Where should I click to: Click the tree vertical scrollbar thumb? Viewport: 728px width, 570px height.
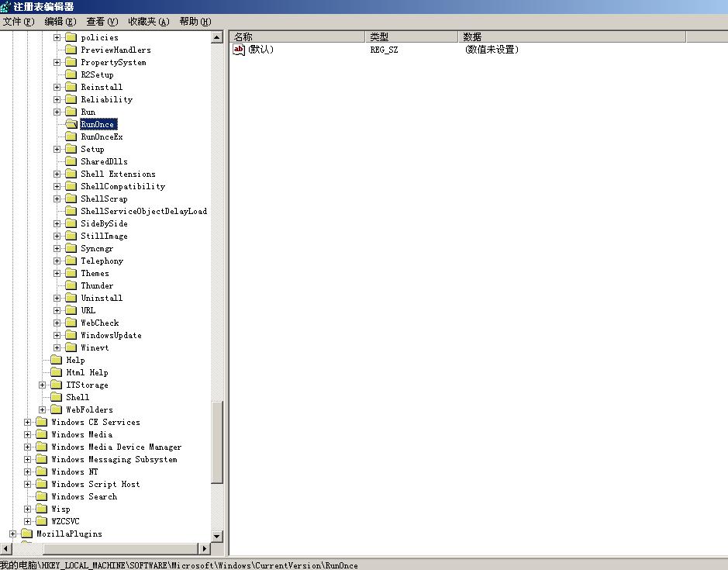tap(217, 442)
